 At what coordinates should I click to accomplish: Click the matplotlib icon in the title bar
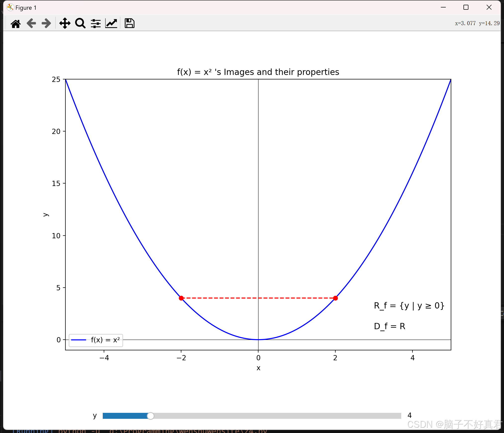pyautogui.click(x=10, y=7)
